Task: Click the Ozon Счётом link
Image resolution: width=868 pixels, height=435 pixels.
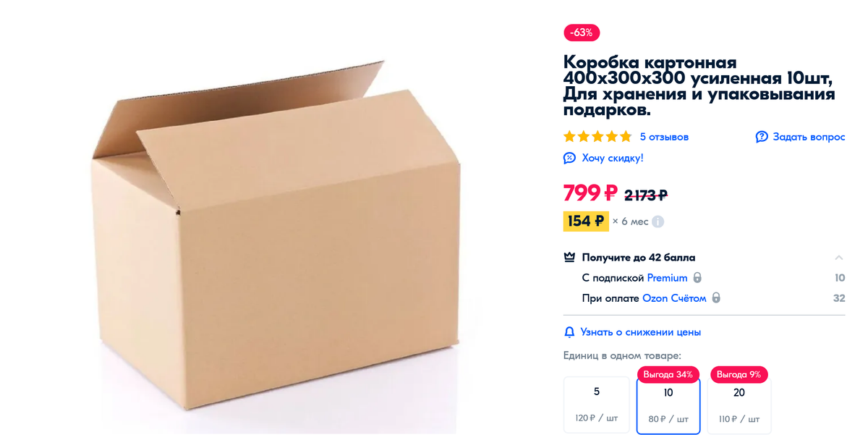Action: coord(674,298)
